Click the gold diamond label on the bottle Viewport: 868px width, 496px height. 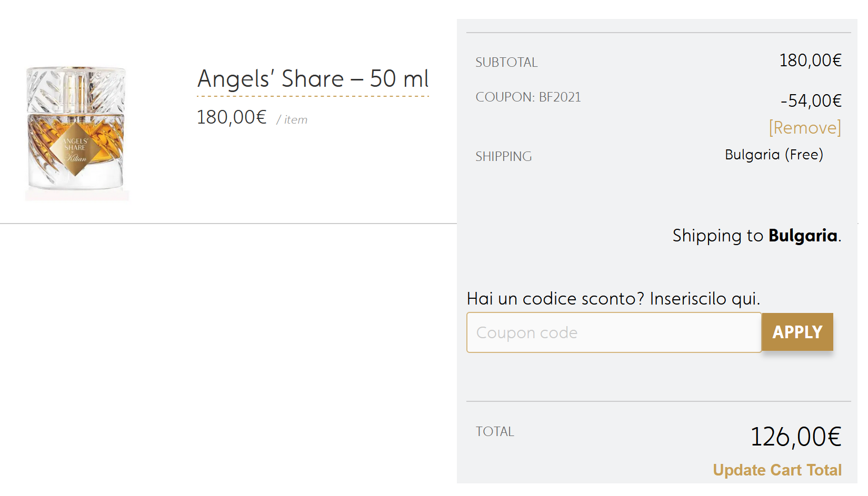(76, 149)
